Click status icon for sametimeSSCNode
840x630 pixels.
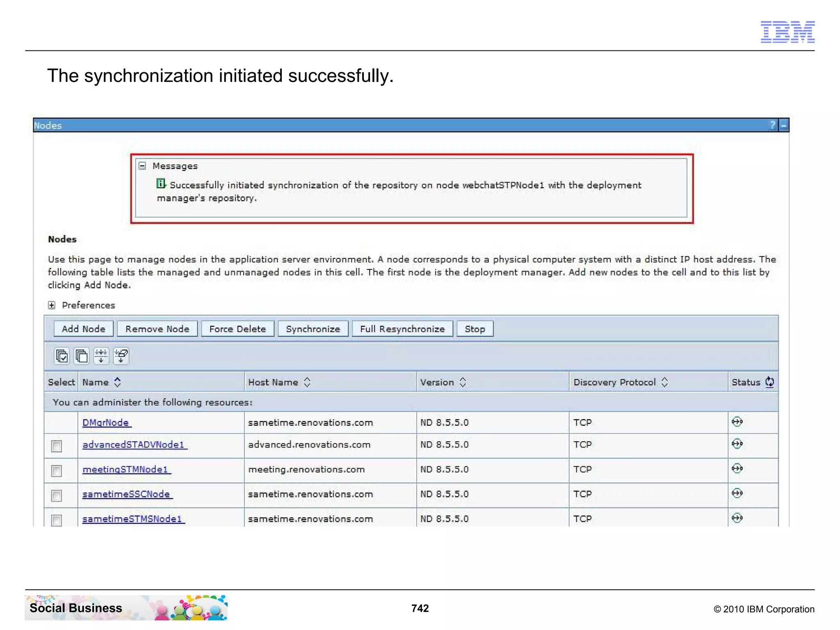737,493
